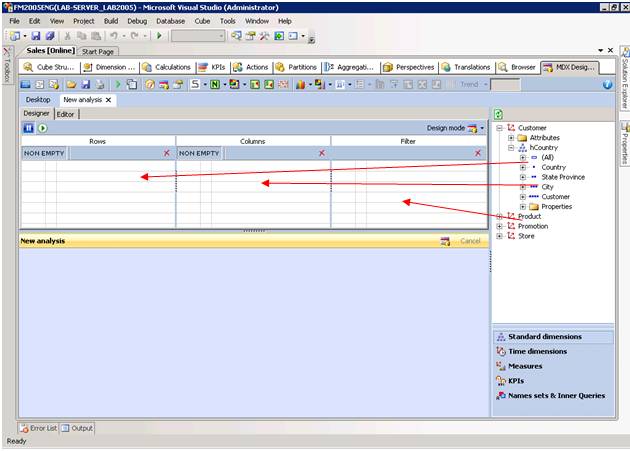This screenshot has width=630, height=451.
Task: Click the open folder icon in the MDX designer toolbar
Action: 72,84
